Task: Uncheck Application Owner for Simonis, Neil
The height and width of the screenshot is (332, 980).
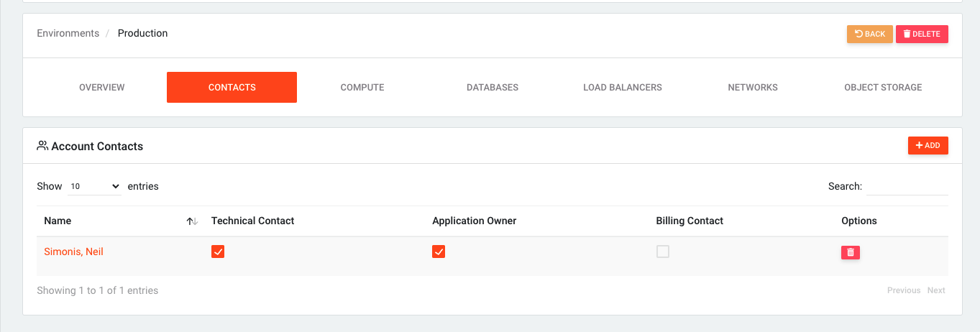Action: 439,252
